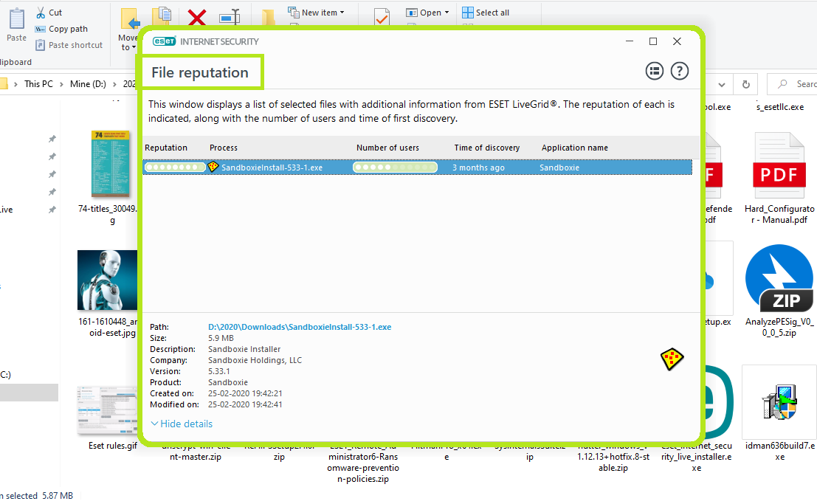Open the New item dropdown in Explorer
Image resolution: width=817 pixels, height=504 pixels.
pyautogui.click(x=317, y=13)
